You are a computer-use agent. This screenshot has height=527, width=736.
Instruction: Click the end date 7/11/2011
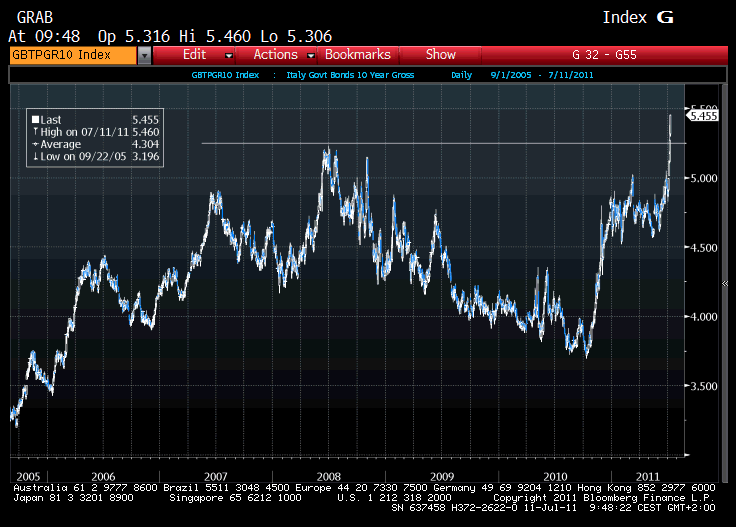571,75
